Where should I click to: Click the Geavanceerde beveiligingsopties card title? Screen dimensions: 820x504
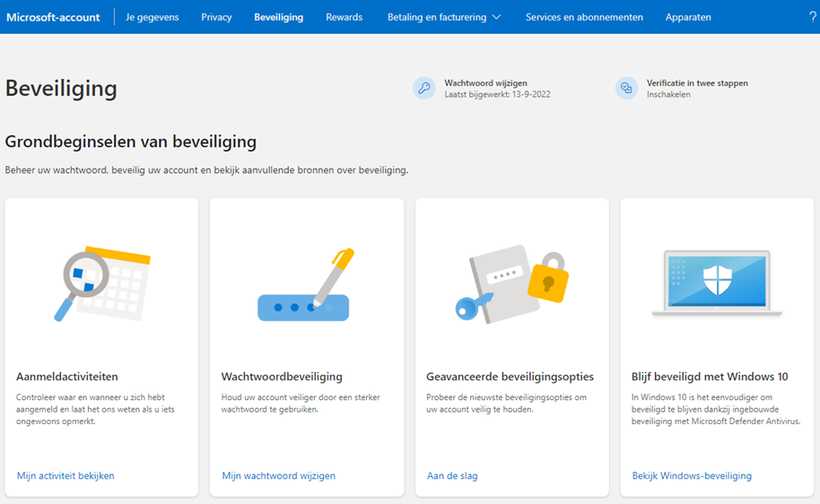coord(510,377)
